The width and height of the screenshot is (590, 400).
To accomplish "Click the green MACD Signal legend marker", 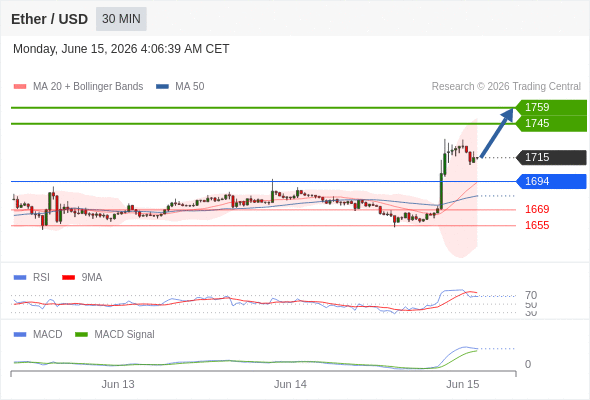I will 81,334.
